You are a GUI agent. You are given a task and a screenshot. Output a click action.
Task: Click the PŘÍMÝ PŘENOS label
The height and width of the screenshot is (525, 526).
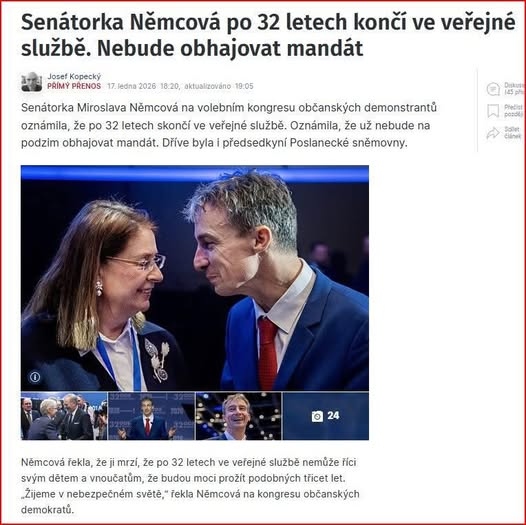coord(74,86)
